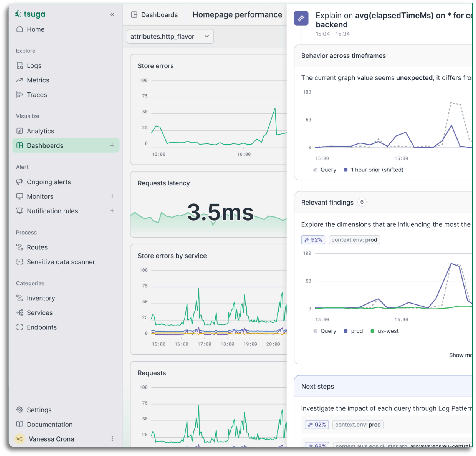The width and height of the screenshot is (476, 456).
Task: Click the Requests chart panel
Action: tap(208, 404)
